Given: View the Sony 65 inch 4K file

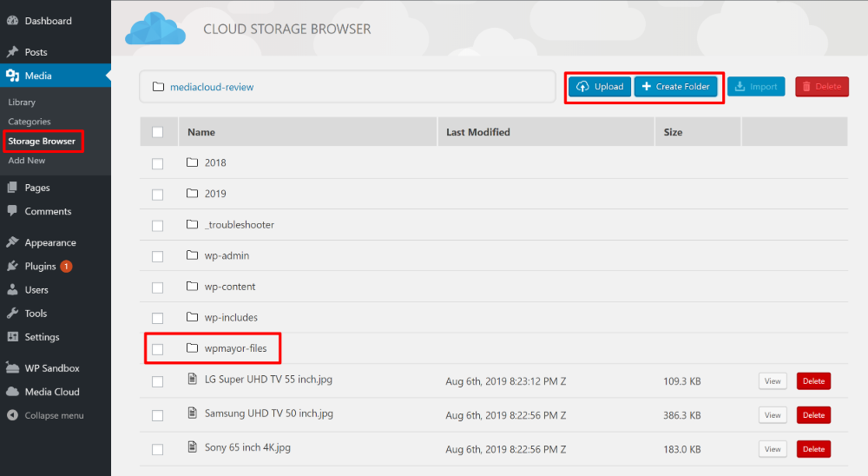Looking at the screenshot, I should (773, 449).
